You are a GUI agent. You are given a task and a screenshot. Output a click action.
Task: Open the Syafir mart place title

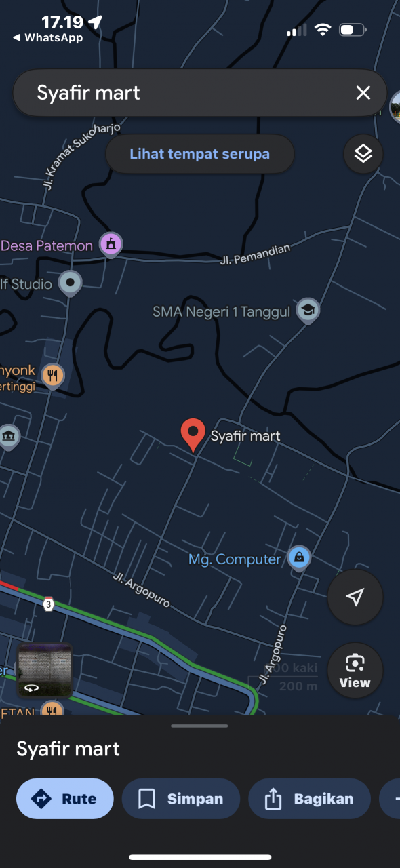[x=68, y=749]
